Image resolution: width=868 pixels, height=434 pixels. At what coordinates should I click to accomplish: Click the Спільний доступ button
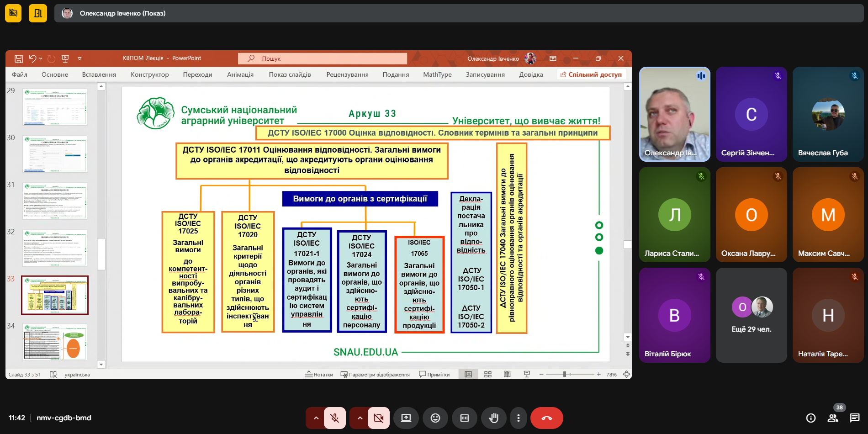591,74
